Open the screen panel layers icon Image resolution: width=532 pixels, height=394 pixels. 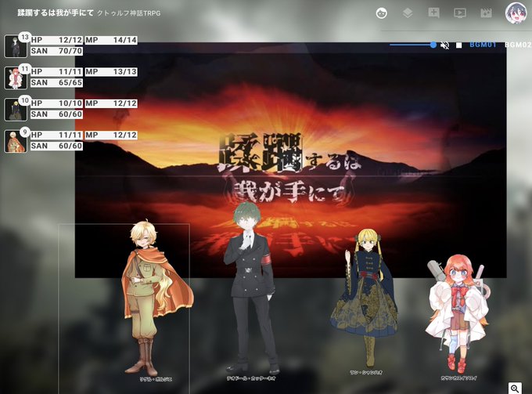(x=408, y=13)
